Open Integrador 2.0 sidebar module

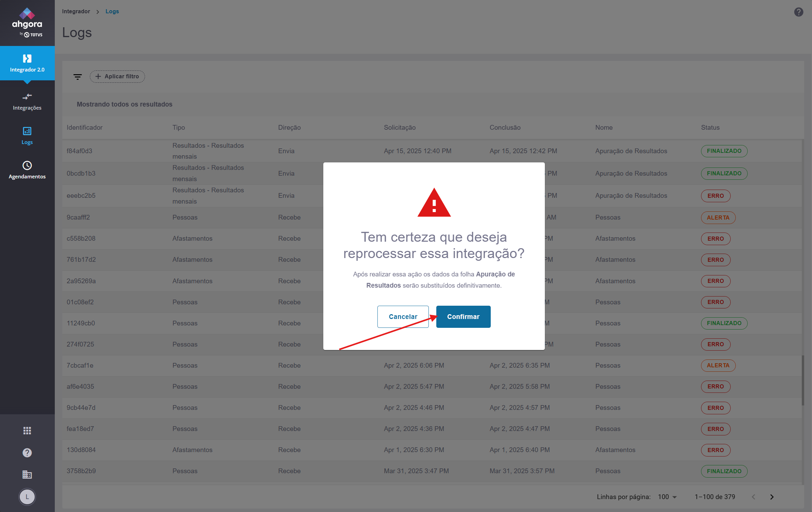click(x=27, y=63)
